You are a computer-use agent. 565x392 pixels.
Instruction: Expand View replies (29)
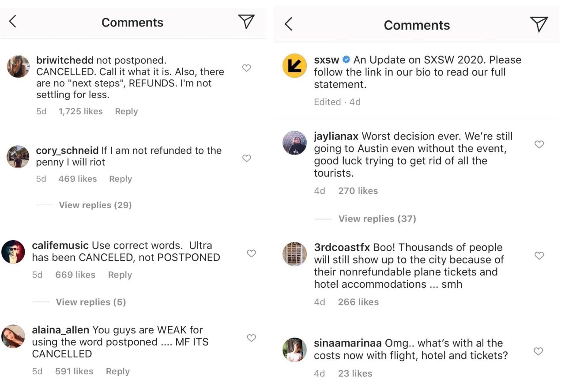point(95,205)
